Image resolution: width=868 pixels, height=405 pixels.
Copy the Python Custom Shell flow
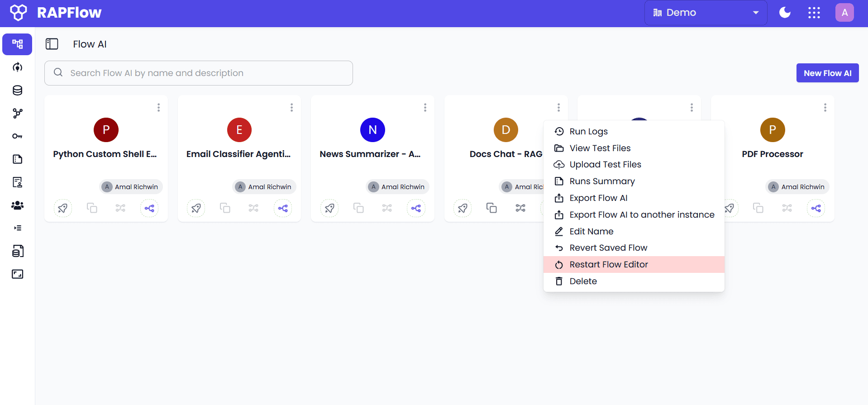92,208
